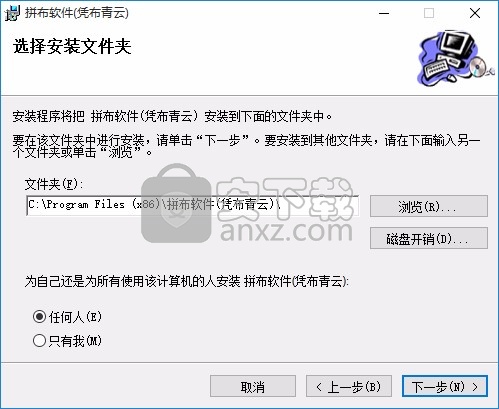Focus the installation folder path field
This screenshot has width=499, height=409.
pos(193,205)
